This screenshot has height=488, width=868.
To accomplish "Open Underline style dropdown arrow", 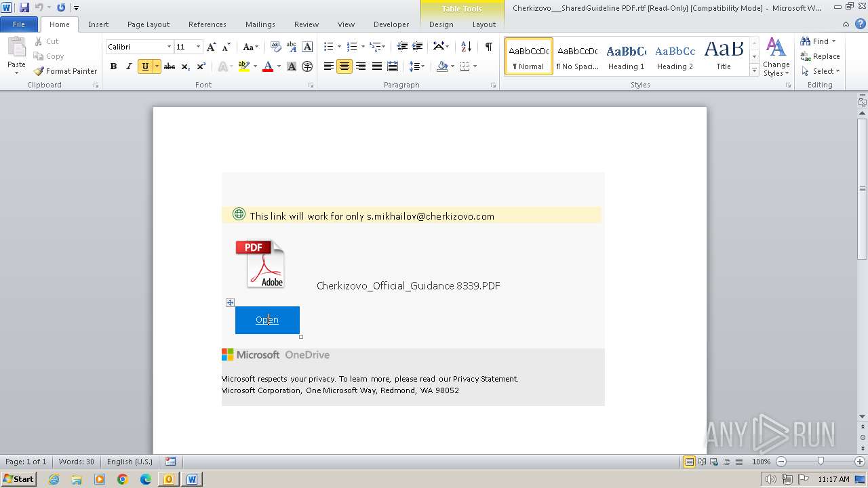I will point(157,66).
